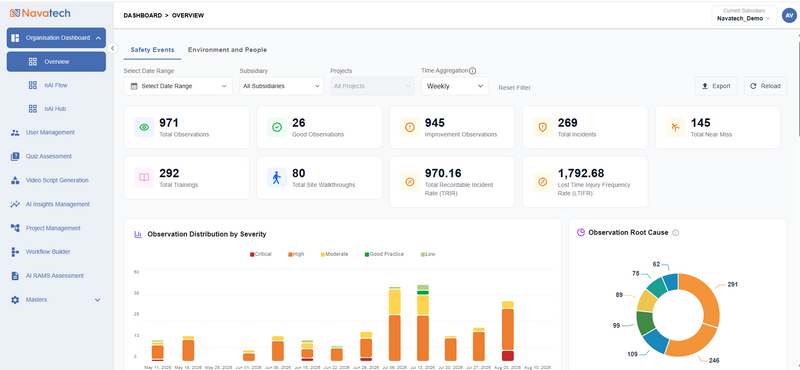Toggle the Moderate series in chart legend
Screen dimensions: 800x370
click(x=334, y=254)
